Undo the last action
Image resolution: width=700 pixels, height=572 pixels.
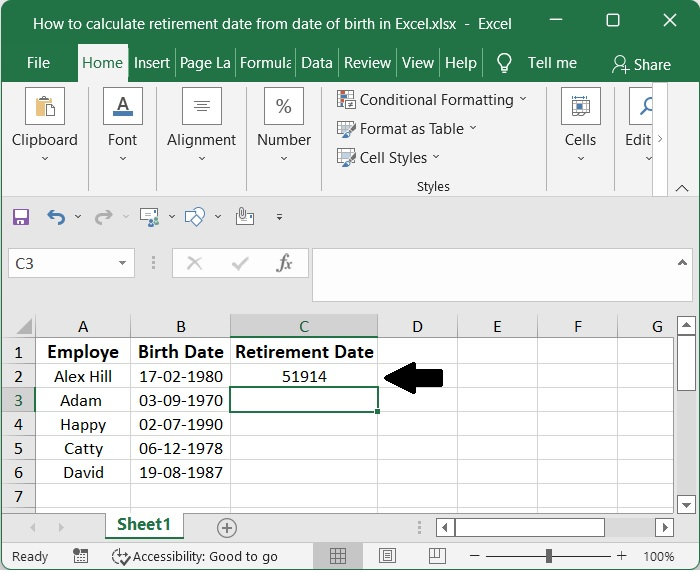56,216
